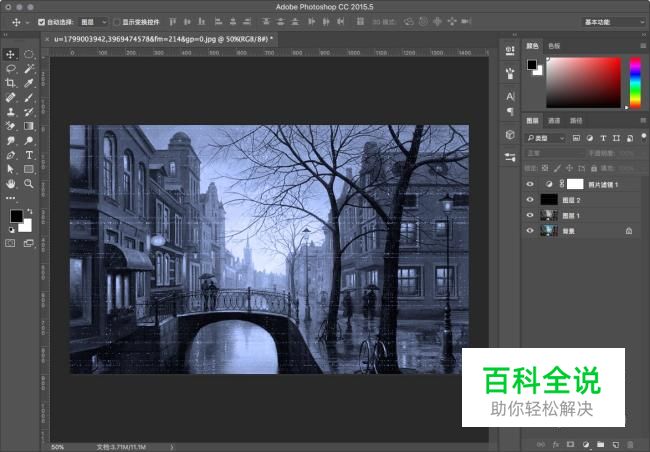The image size is (650, 452).
Task: Filter layers by adjustment layer type
Action: pyautogui.click(x=589, y=139)
